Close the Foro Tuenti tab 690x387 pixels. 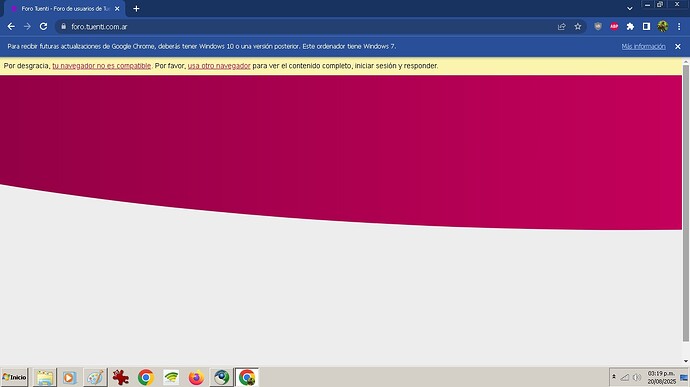tap(117, 8)
